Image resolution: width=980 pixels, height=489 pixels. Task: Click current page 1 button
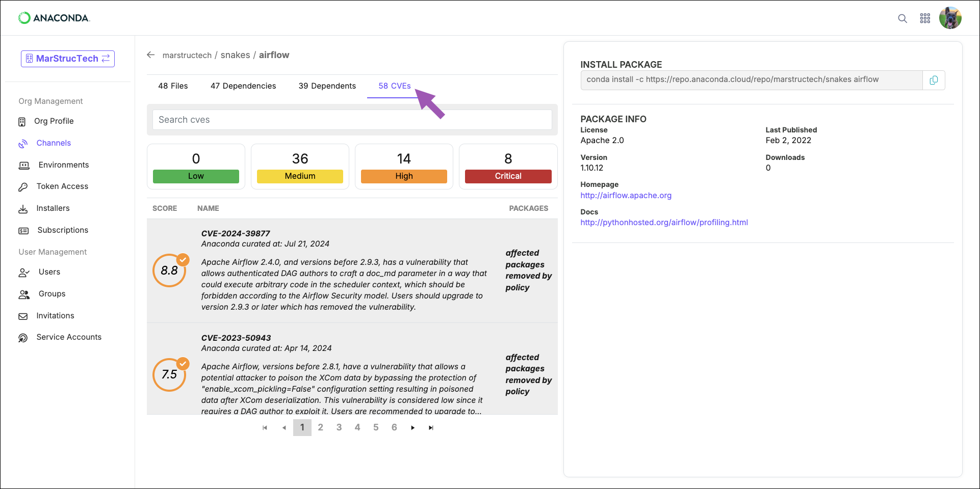302,427
